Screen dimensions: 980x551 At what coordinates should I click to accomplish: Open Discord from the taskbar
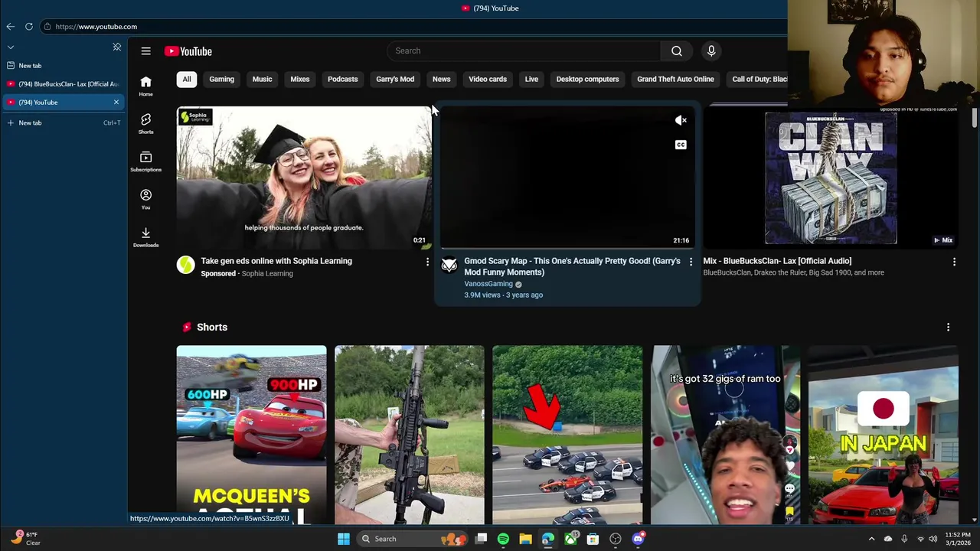(x=638, y=539)
